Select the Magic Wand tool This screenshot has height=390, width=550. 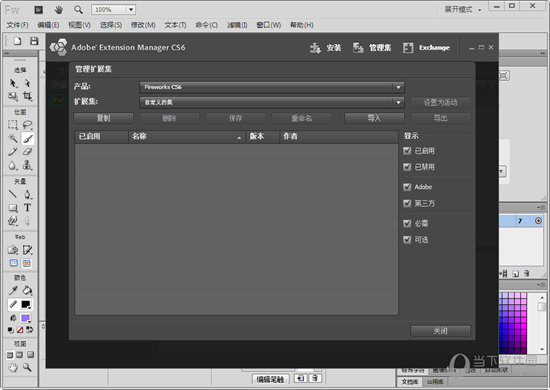coord(13,138)
